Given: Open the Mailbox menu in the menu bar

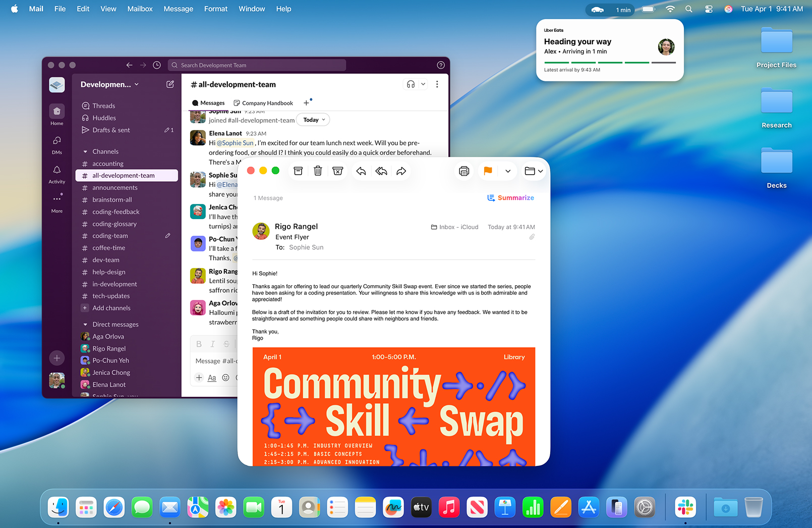Looking at the screenshot, I should 140,9.
